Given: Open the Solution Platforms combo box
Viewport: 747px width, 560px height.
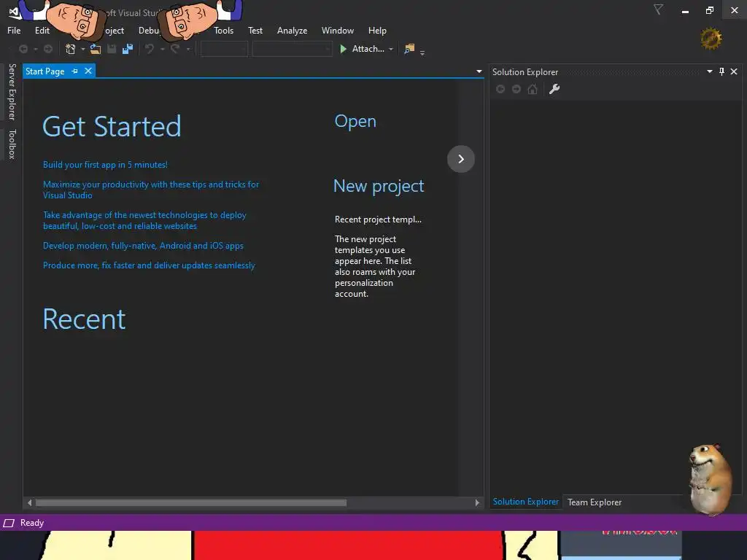Looking at the screenshot, I should click(x=292, y=49).
